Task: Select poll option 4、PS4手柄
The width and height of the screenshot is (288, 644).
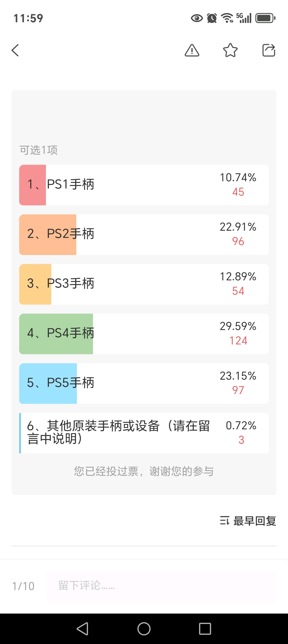Action: (144, 334)
